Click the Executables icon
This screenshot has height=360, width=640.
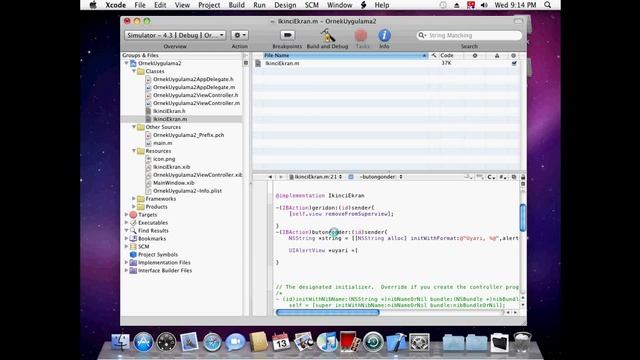(x=133, y=222)
